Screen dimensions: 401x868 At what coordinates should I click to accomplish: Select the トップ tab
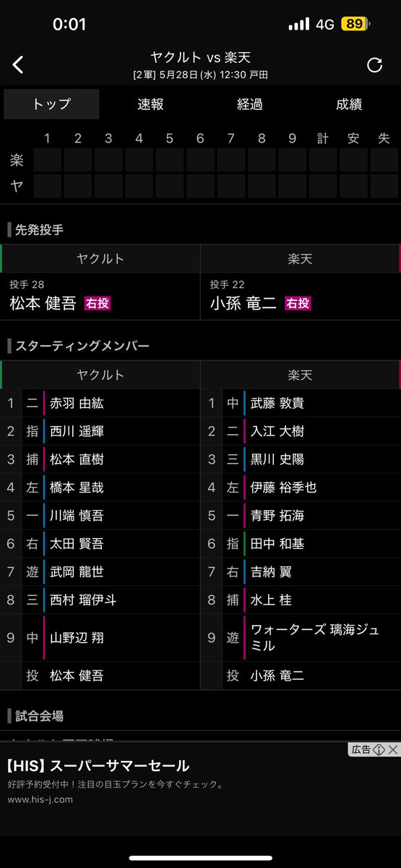[x=51, y=104]
